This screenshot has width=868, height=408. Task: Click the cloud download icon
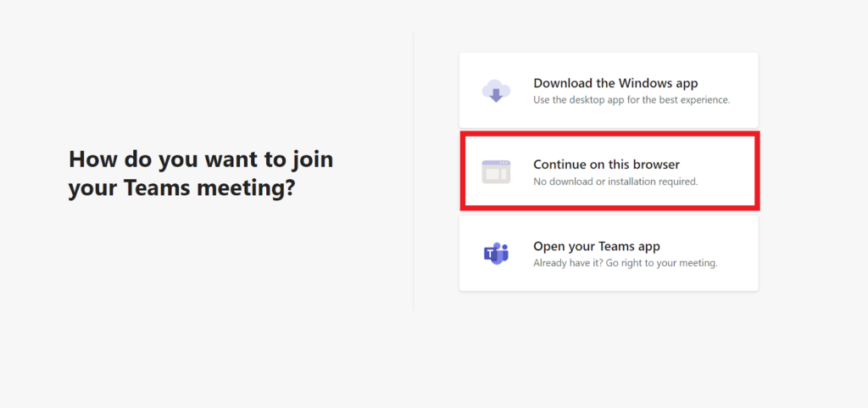click(496, 89)
